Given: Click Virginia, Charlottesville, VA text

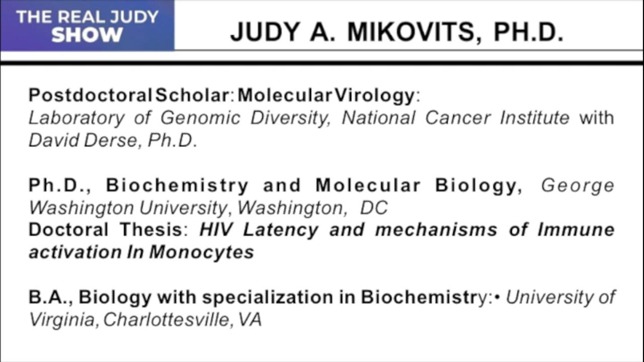Looking at the screenshot, I should pyautogui.click(x=145, y=320).
